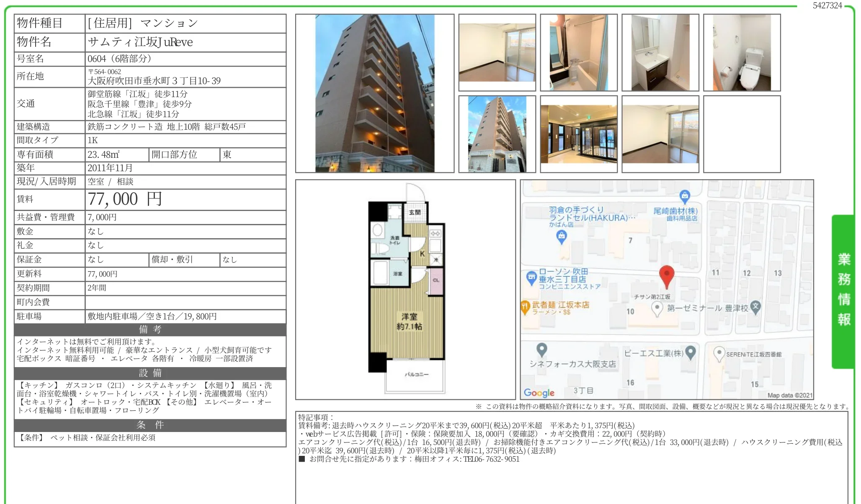
Task: Click the 77,000 円 rent value
Action: pos(125,199)
